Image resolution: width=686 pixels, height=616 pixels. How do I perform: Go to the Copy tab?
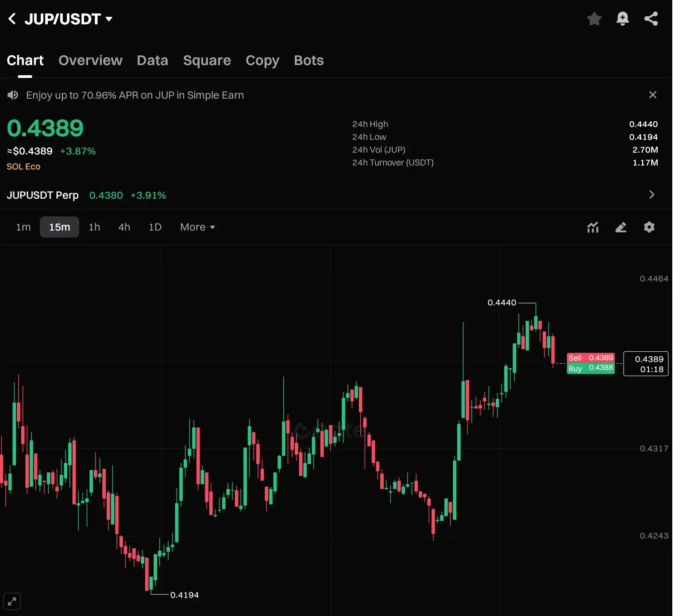click(262, 60)
